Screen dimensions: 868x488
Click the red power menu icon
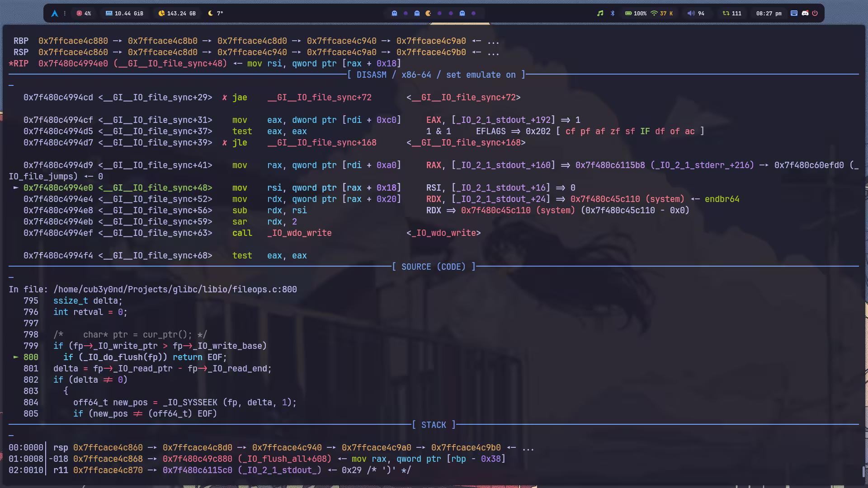(x=815, y=14)
